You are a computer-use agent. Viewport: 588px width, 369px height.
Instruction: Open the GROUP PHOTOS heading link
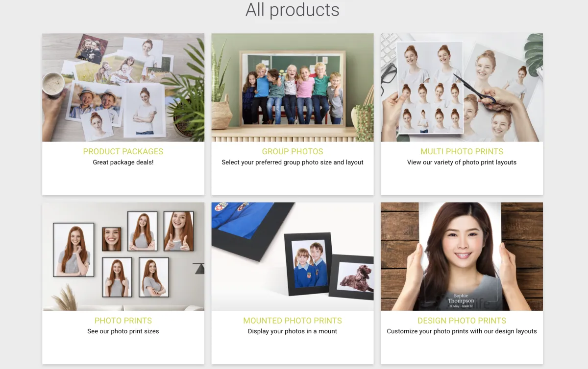tap(293, 152)
